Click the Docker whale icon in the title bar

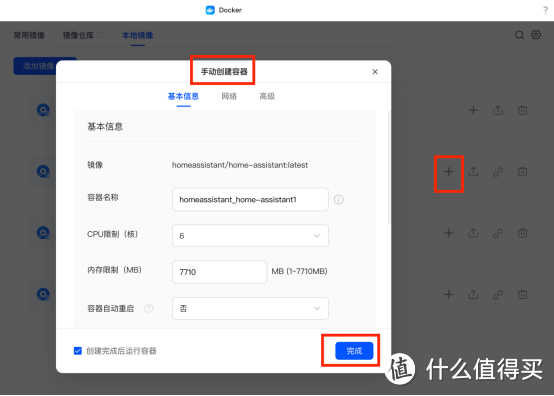click(210, 10)
